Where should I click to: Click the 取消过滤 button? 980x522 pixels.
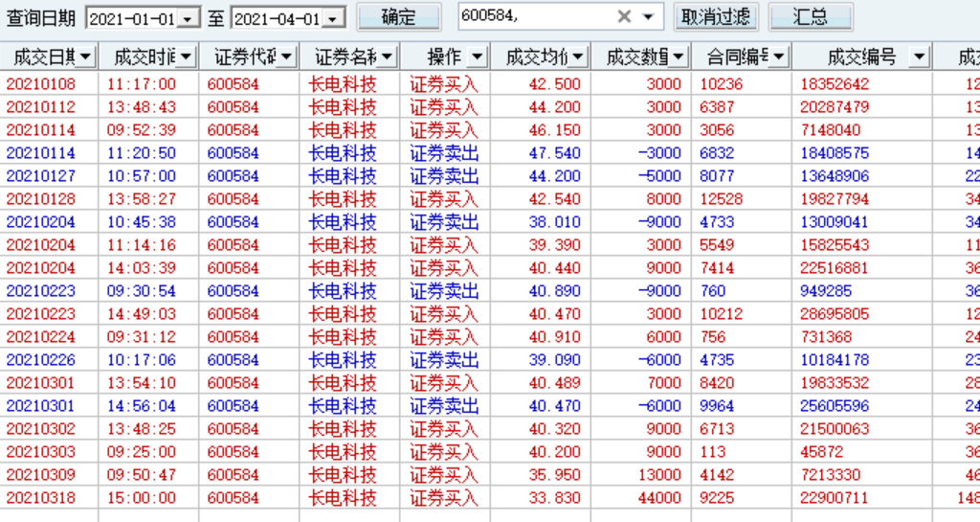click(x=716, y=17)
